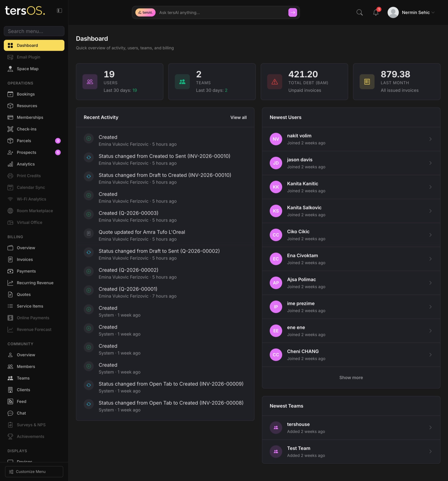Open the search magnifier at top right
The width and height of the screenshot is (448, 481).
(x=359, y=12)
